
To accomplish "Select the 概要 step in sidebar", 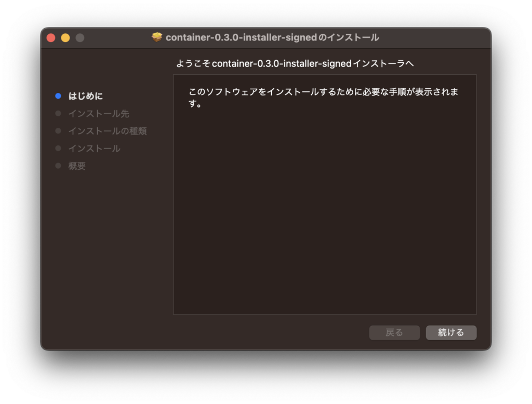I will (x=77, y=166).
